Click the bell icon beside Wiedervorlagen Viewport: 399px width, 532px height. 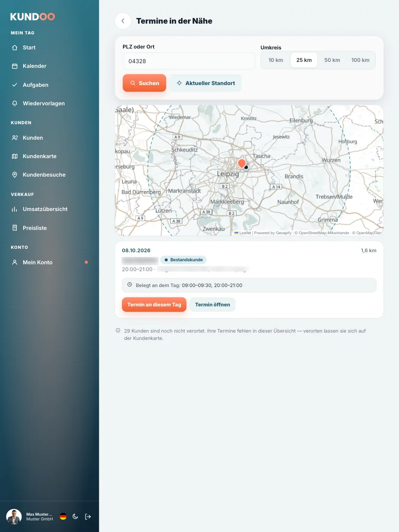(x=15, y=104)
